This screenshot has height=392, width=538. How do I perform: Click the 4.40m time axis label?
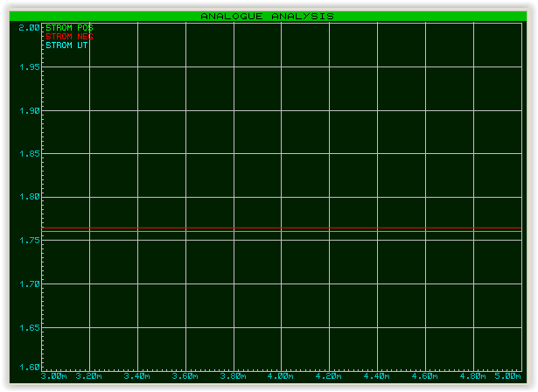[x=376, y=376]
